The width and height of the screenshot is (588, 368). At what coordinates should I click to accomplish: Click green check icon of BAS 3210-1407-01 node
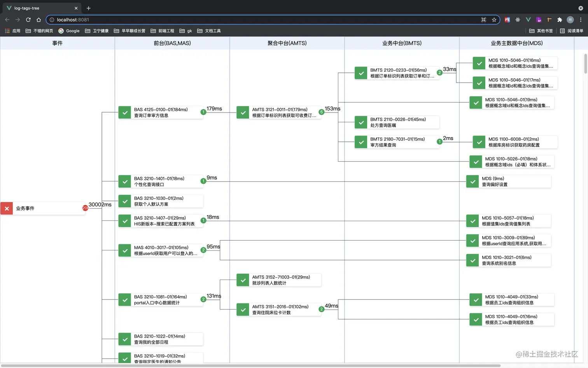coord(125,221)
